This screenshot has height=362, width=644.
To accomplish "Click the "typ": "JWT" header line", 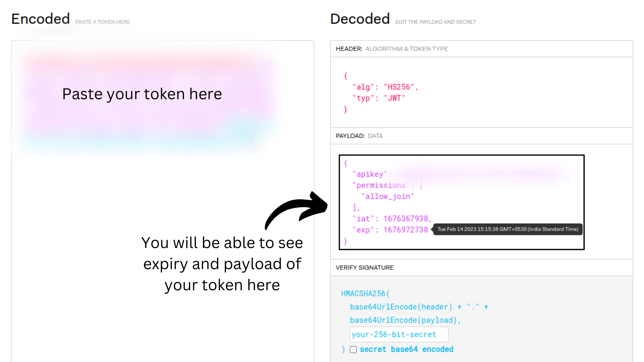I will (x=379, y=98).
